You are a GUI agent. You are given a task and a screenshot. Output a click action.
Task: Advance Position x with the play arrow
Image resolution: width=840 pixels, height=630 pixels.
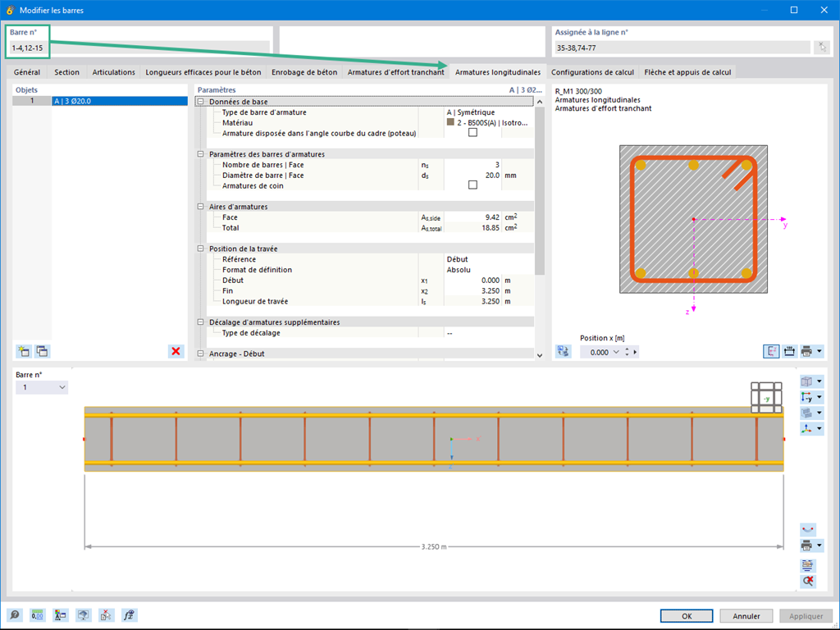(x=636, y=352)
